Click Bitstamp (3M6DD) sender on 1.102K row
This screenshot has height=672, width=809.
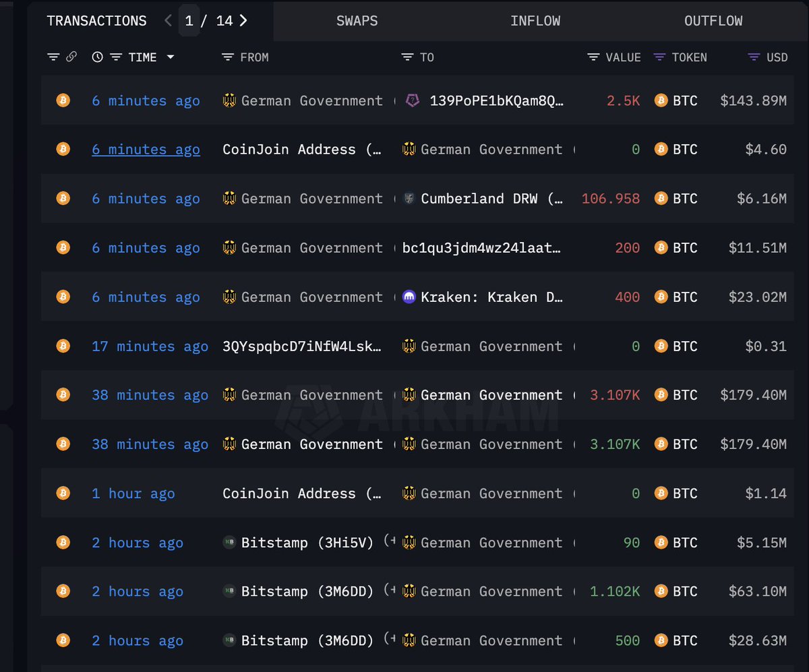click(x=307, y=592)
